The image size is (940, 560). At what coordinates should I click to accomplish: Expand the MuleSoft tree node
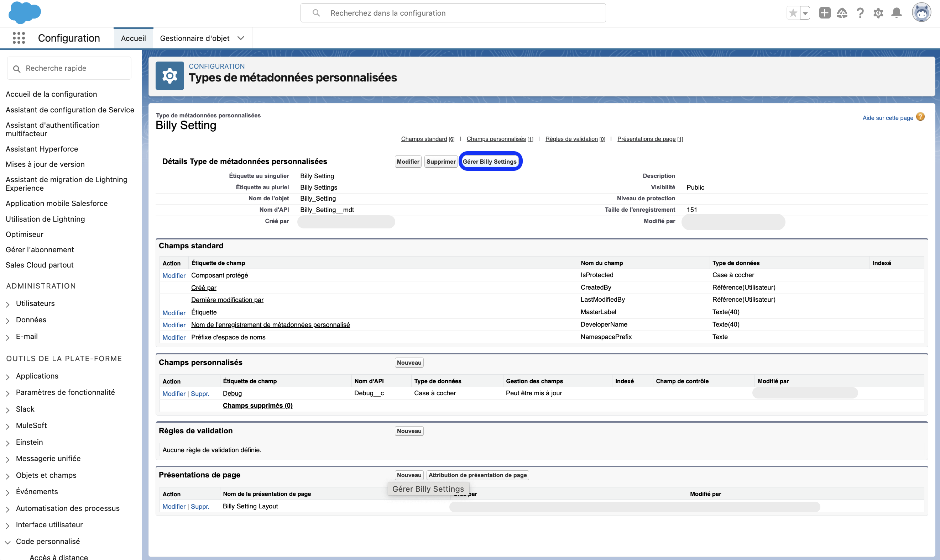tap(7, 427)
